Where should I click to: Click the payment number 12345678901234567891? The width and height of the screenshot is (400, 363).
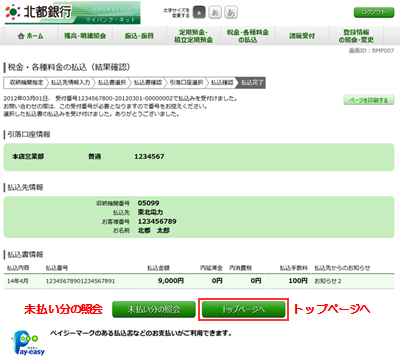click(80, 281)
